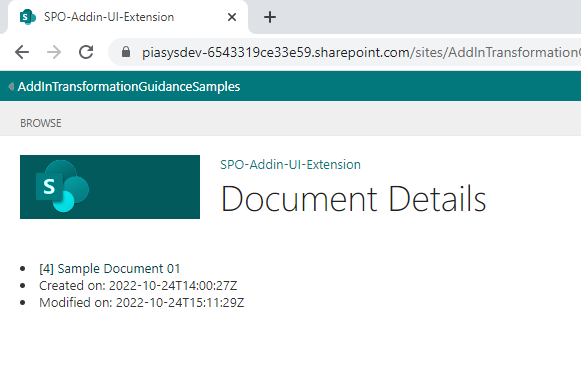Reload the current page
Image resolution: width=581 pixels, height=366 pixels.
pyautogui.click(x=86, y=52)
